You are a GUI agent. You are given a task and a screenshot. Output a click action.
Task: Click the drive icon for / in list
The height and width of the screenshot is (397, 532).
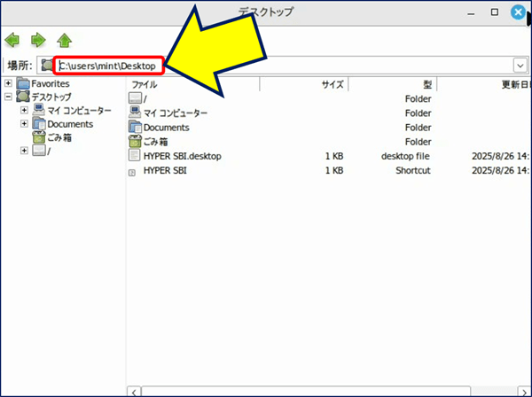click(135, 98)
